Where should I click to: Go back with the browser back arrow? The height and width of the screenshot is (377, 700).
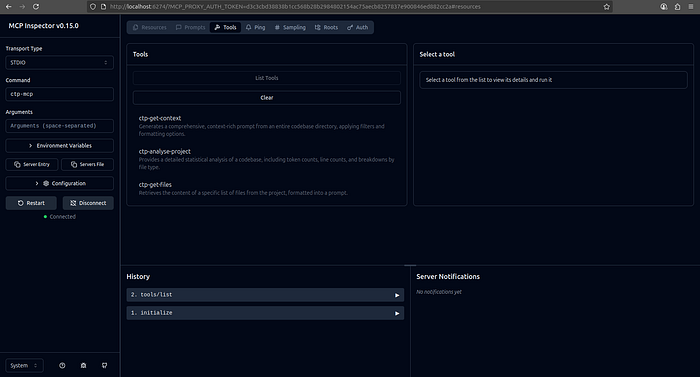[8, 7]
